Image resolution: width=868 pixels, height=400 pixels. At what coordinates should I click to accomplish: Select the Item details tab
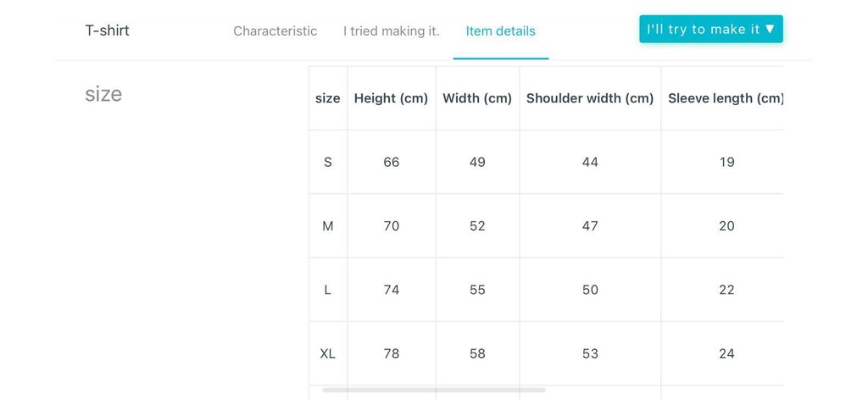coord(500,31)
